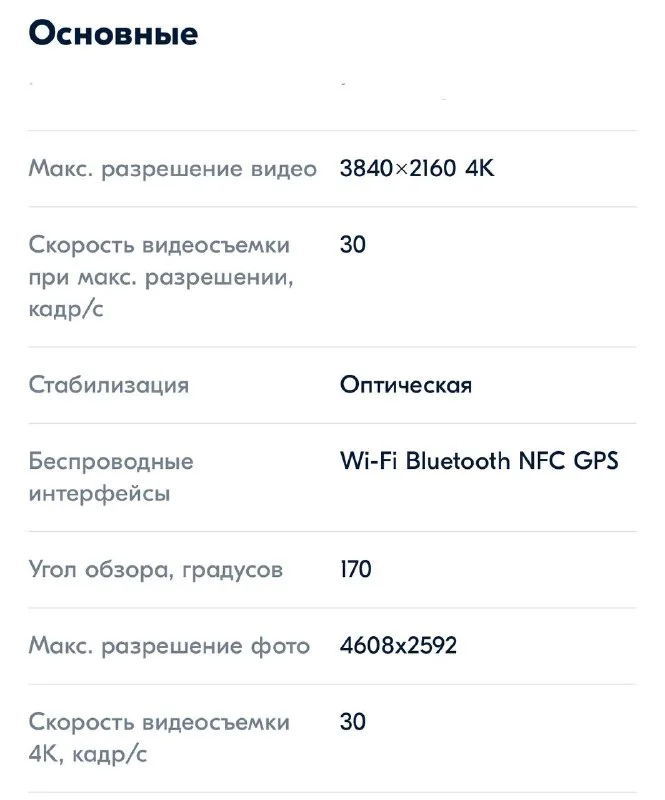
Task: Click the word "интерфейсы" in the label
Action: pos(99,494)
